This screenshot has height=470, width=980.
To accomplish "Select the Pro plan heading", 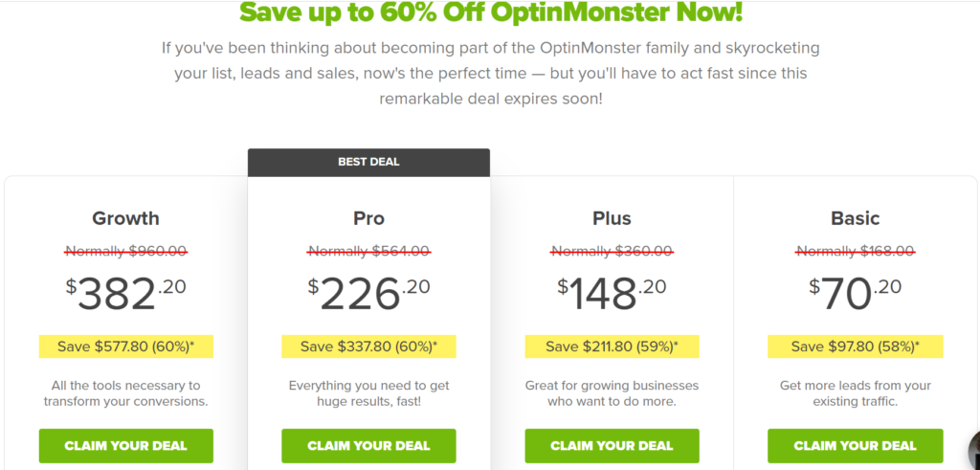I will [368, 218].
